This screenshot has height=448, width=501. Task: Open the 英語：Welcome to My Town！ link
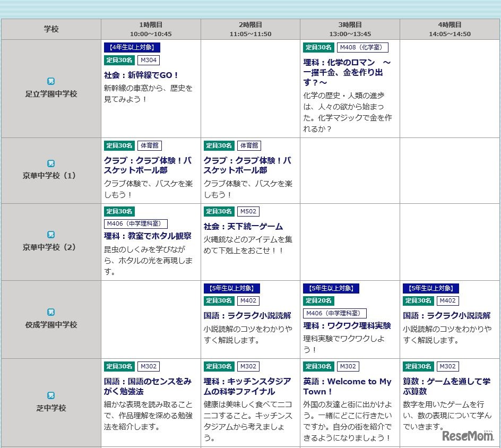[347, 386]
